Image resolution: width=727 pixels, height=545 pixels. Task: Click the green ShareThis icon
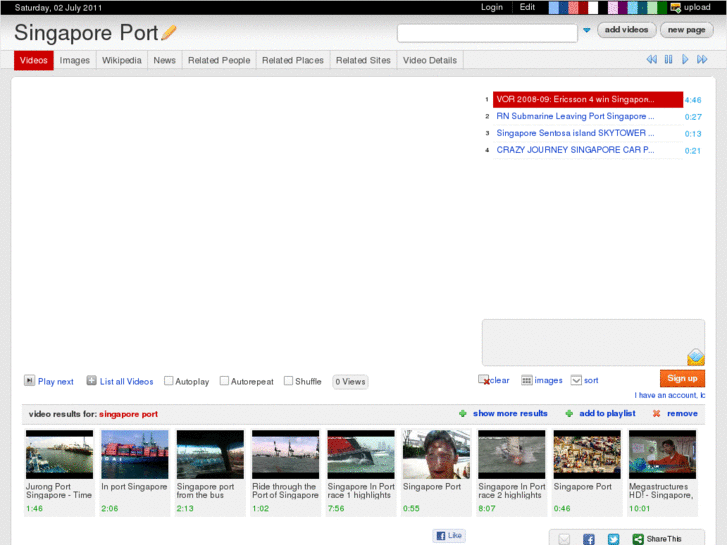pos(638,539)
